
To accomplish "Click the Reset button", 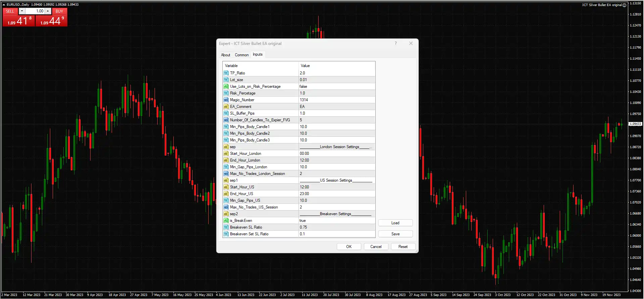I will coord(403,247).
